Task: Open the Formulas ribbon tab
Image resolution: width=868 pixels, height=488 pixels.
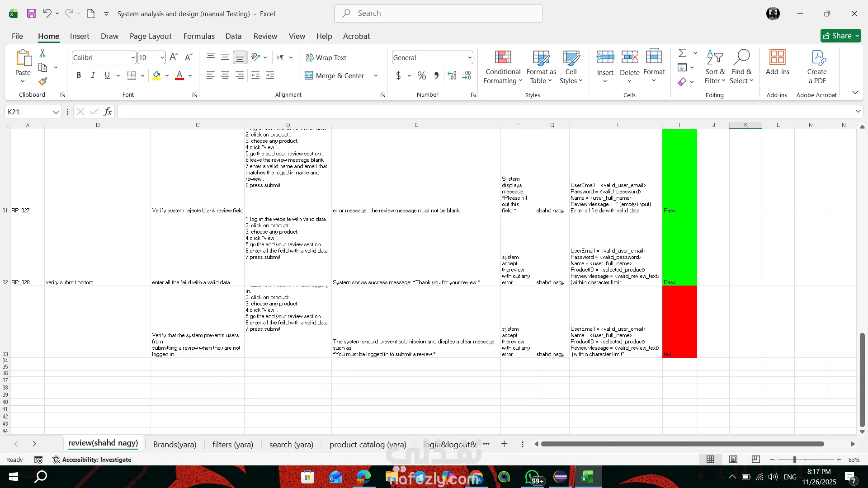Action: point(199,36)
